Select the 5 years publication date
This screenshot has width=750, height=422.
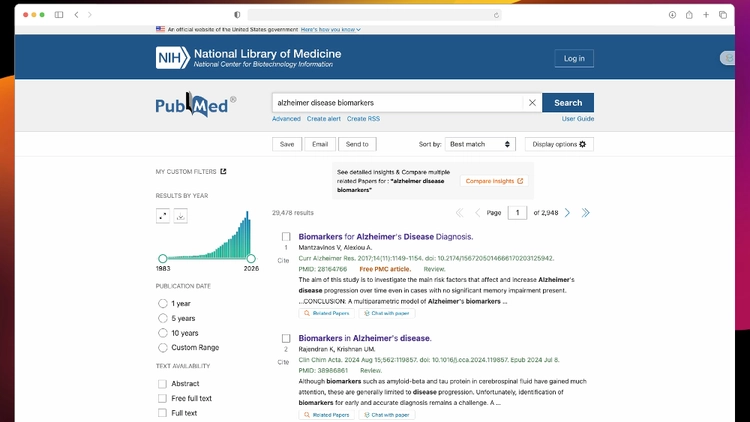pos(163,318)
